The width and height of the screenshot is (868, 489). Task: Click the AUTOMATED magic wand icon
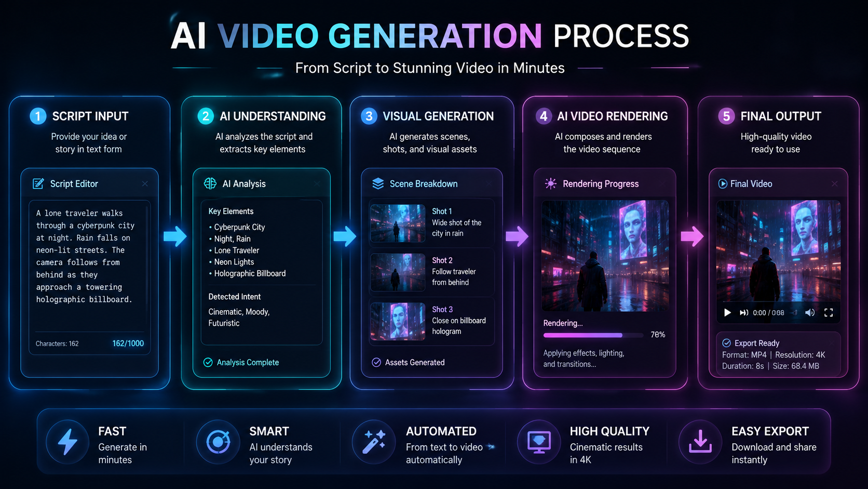373,442
